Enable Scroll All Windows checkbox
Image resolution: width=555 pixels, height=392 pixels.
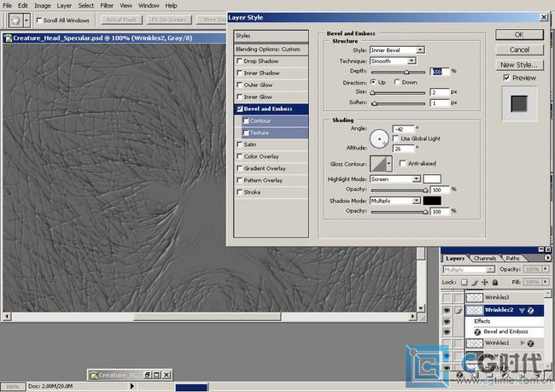click(39, 20)
